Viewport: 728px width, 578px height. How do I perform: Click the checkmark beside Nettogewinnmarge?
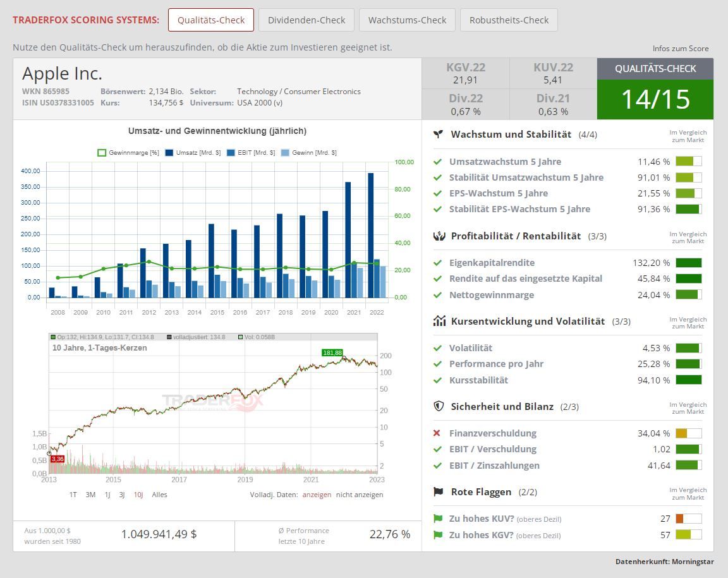(x=437, y=295)
